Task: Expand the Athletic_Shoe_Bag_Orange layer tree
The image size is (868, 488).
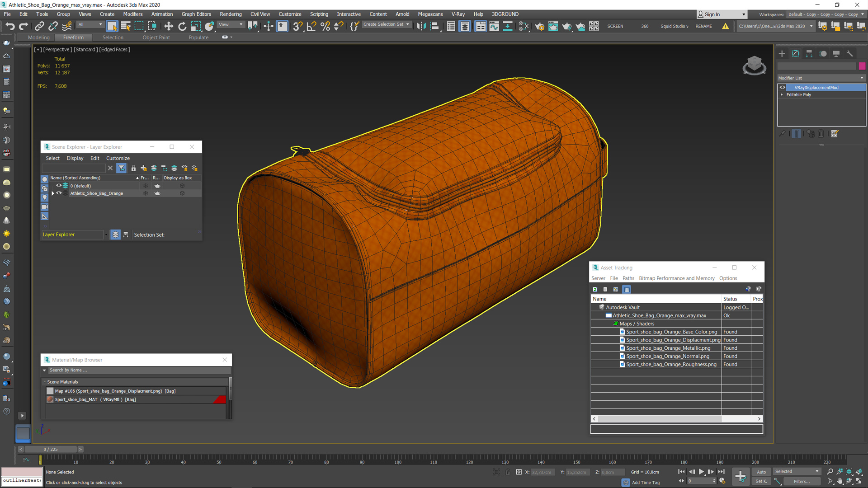Action: click(x=53, y=193)
